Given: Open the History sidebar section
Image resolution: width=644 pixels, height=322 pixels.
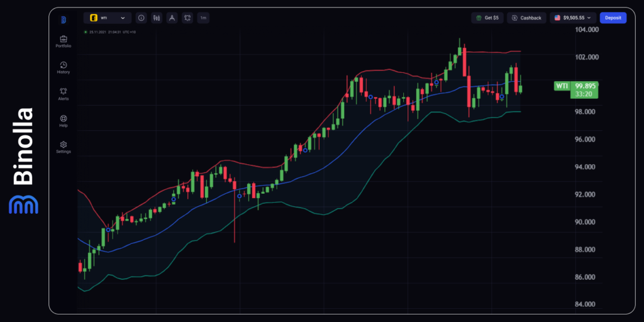Looking at the screenshot, I should (64, 68).
